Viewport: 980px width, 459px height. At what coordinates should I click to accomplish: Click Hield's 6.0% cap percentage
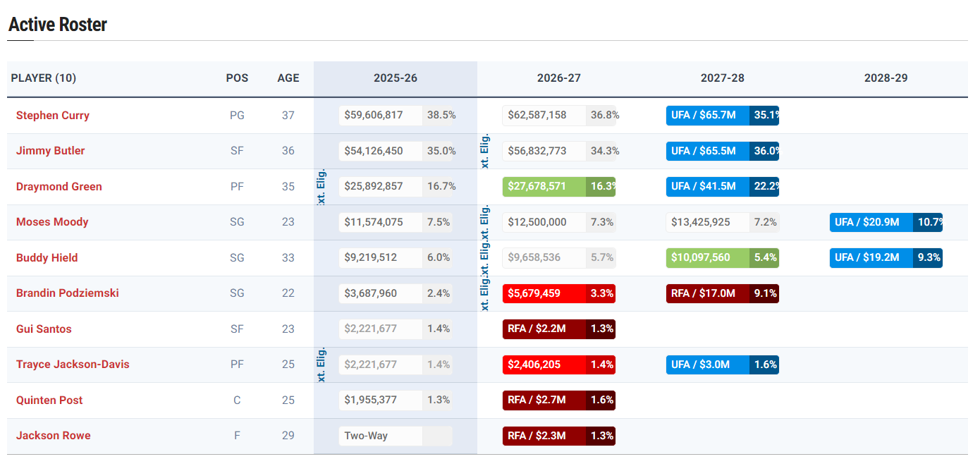click(x=439, y=258)
